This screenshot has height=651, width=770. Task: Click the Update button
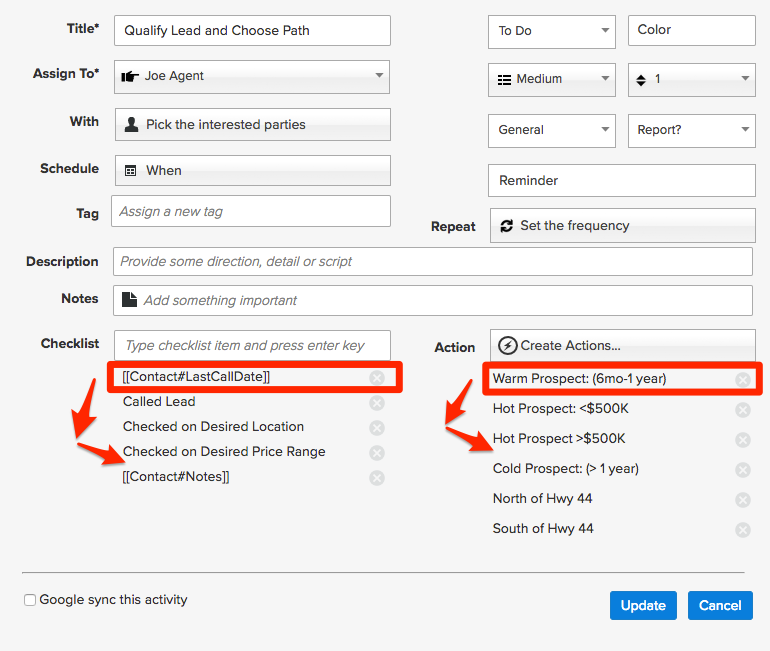(643, 605)
